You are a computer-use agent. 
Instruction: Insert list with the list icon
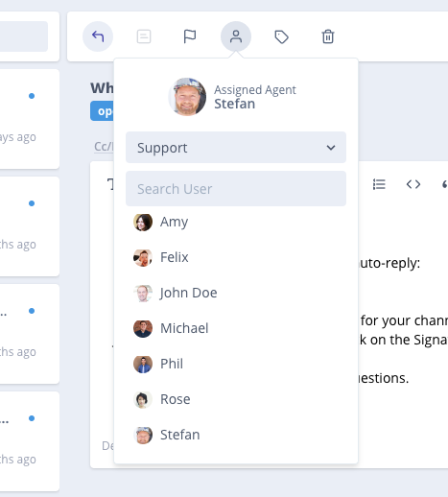[379, 184]
